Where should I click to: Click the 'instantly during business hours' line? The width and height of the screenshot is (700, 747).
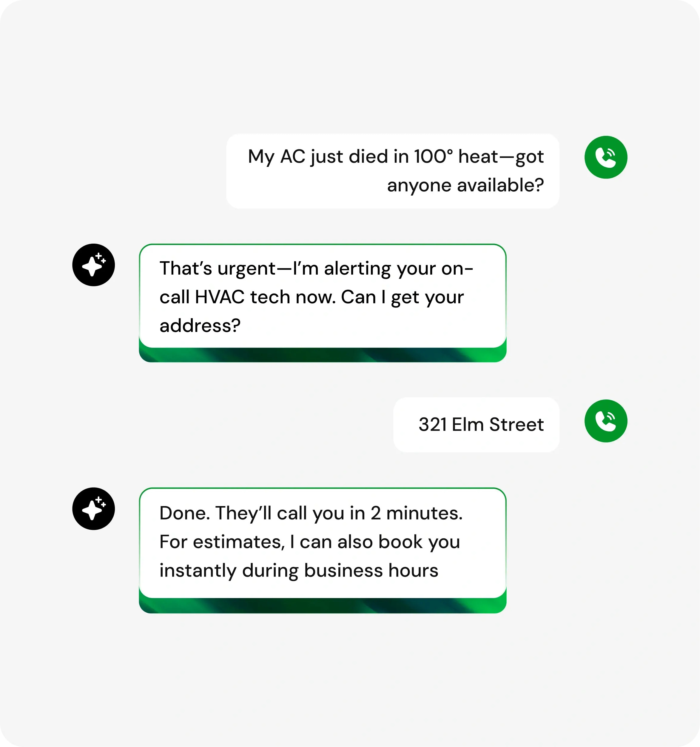[299, 570]
